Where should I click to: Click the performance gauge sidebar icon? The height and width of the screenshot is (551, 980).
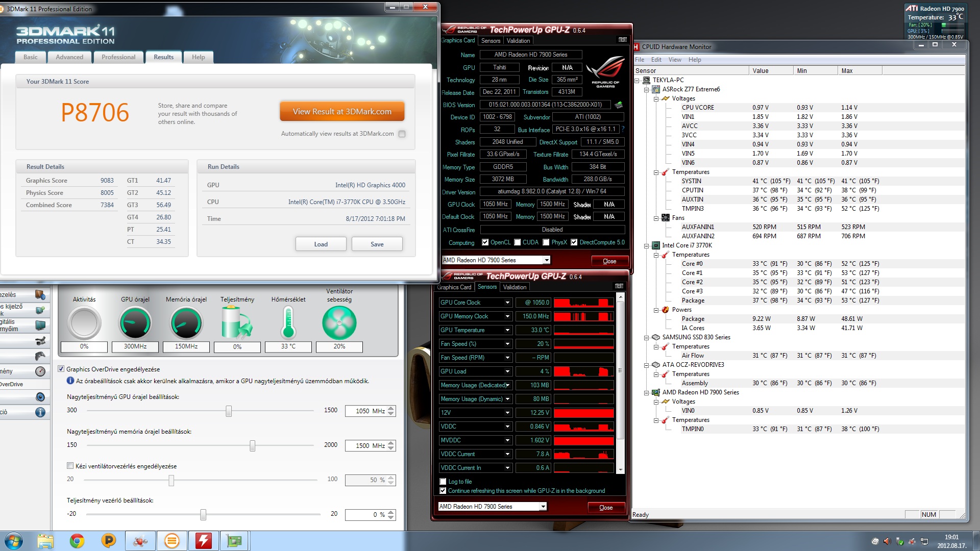tap(40, 371)
